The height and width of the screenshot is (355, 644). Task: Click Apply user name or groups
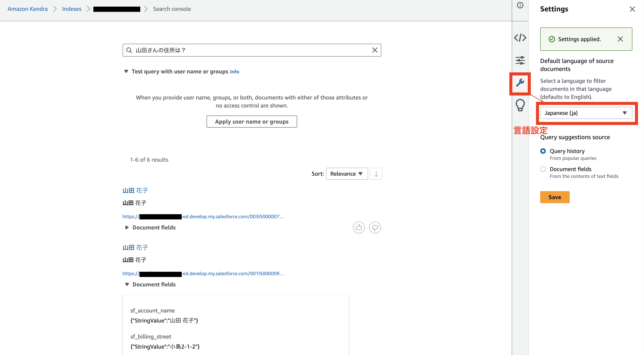tap(251, 122)
